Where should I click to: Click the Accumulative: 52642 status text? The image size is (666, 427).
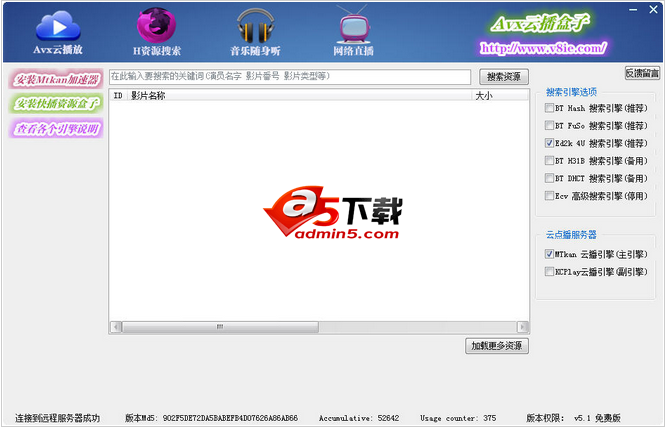coord(359,418)
